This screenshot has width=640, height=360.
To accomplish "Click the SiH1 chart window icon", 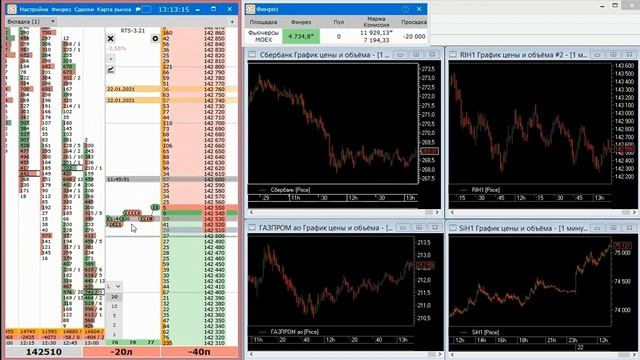I will click(x=453, y=228).
